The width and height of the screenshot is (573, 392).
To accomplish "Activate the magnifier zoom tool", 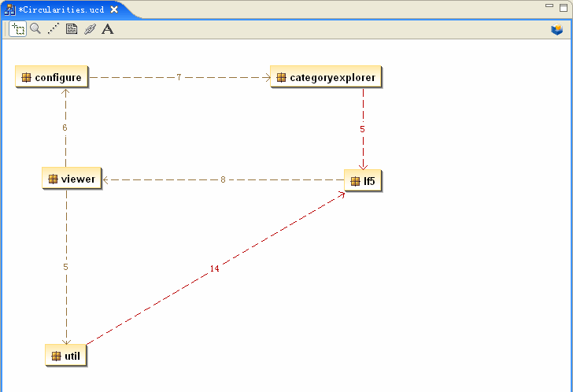I will click(35, 28).
